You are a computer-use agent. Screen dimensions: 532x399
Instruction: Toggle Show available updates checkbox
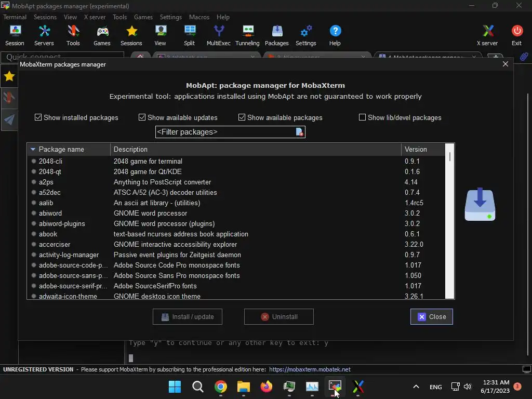click(x=142, y=117)
